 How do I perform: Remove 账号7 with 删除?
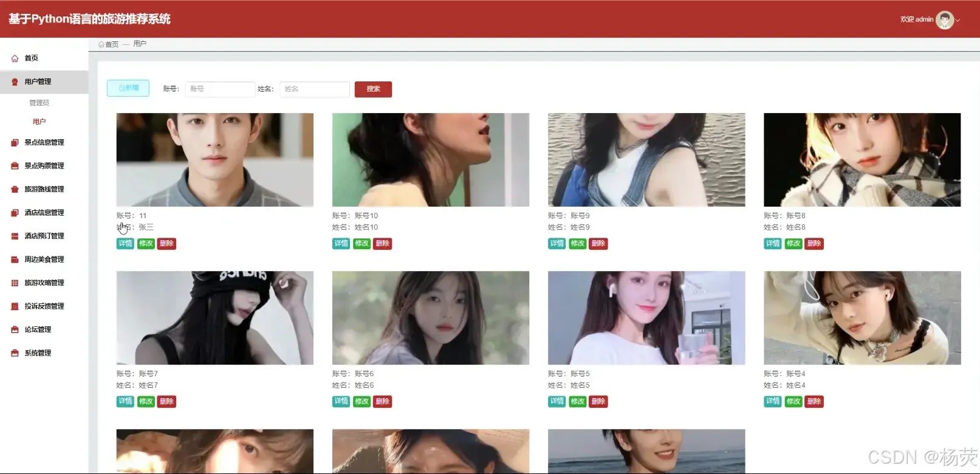(166, 402)
